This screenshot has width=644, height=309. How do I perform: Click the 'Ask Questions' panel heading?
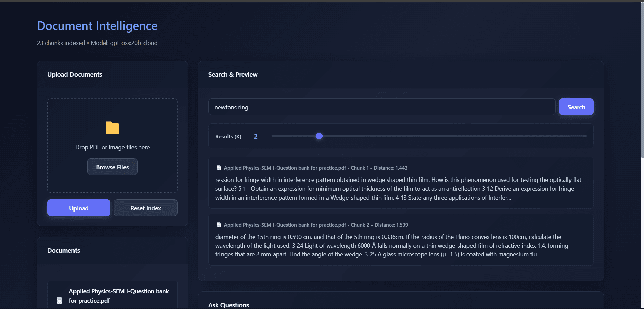pyautogui.click(x=229, y=305)
